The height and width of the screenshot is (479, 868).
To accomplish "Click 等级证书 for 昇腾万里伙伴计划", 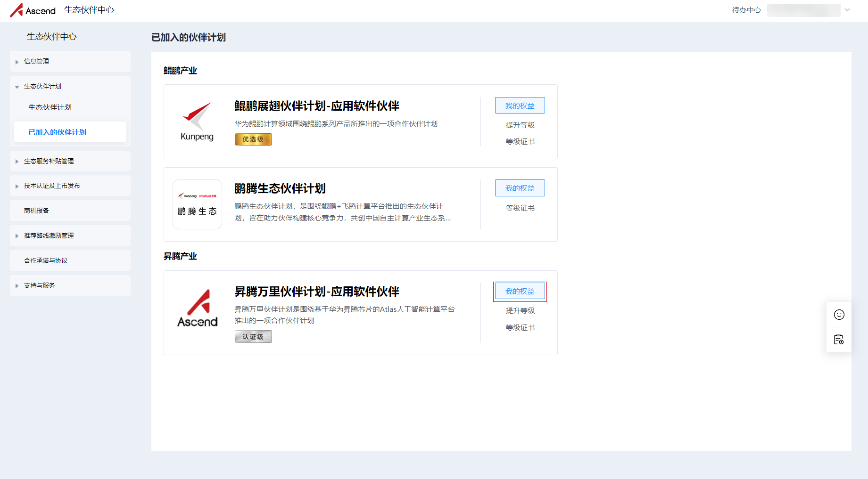I will [x=520, y=327].
